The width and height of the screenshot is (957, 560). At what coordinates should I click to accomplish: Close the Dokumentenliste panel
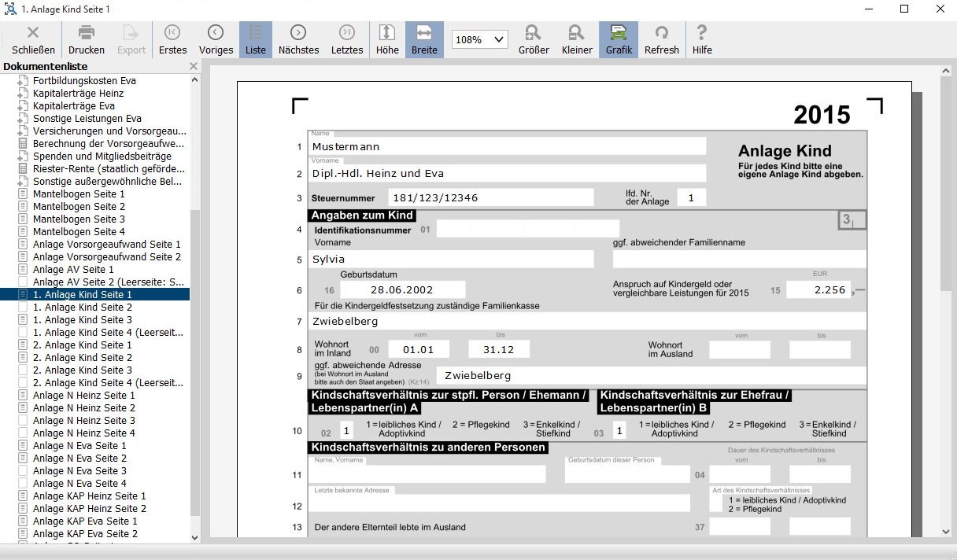coord(194,67)
